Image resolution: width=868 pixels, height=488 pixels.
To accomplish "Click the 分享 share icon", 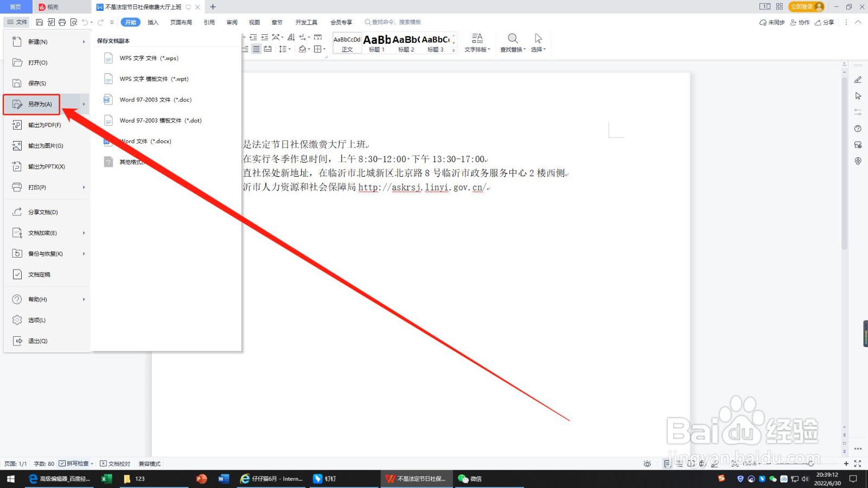I will tap(824, 22).
